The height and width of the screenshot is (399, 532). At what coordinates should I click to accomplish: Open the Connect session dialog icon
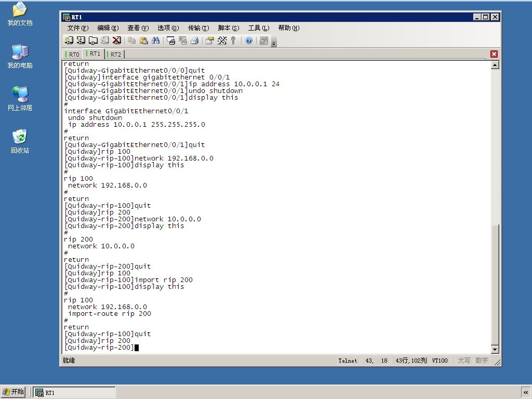(x=69, y=41)
